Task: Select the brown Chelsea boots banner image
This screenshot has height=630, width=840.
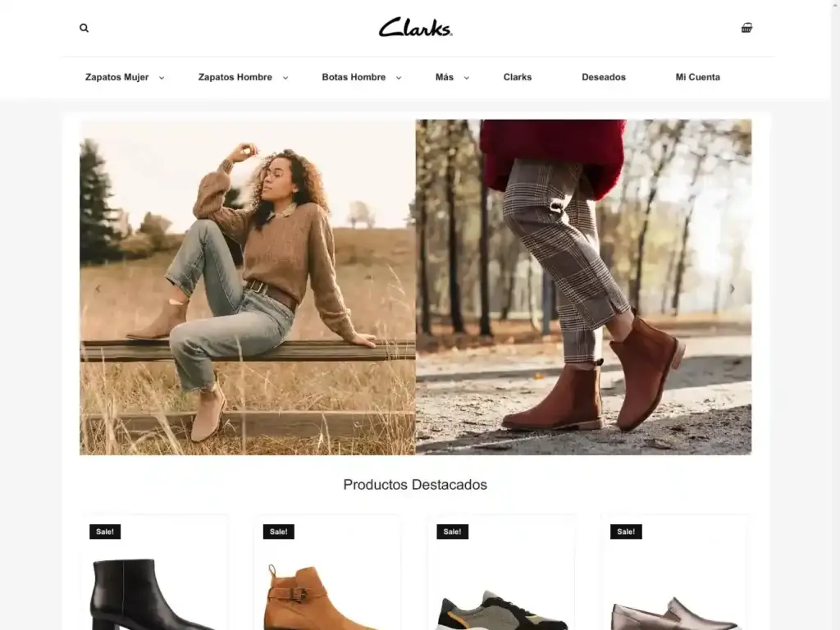Action: tap(583, 287)
